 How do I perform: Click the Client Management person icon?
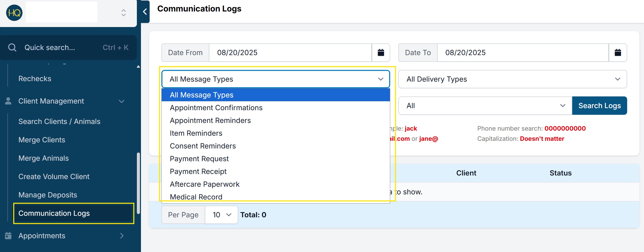click(x=8, y=101)
